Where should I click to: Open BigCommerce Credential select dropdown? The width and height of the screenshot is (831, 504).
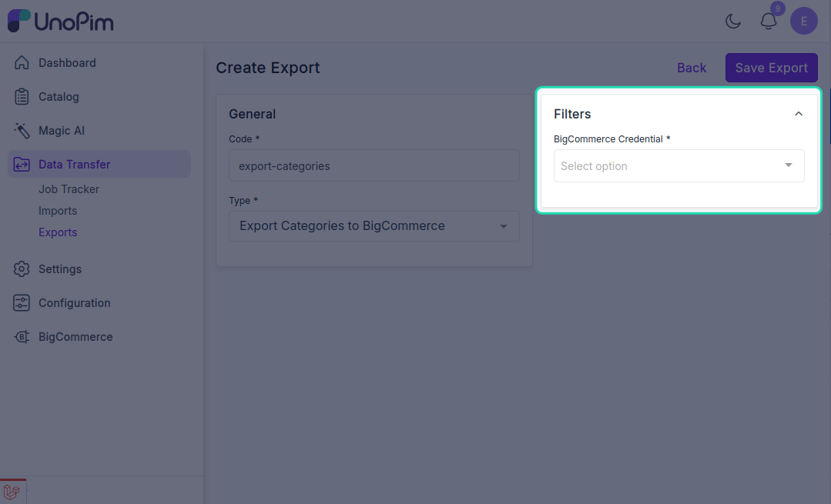679,165
